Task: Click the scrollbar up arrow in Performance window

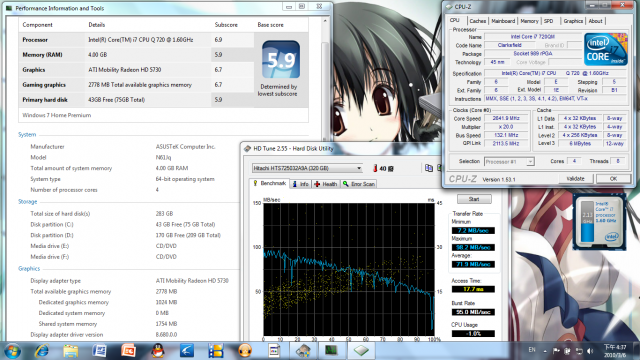Action: [x=325, y=20]
